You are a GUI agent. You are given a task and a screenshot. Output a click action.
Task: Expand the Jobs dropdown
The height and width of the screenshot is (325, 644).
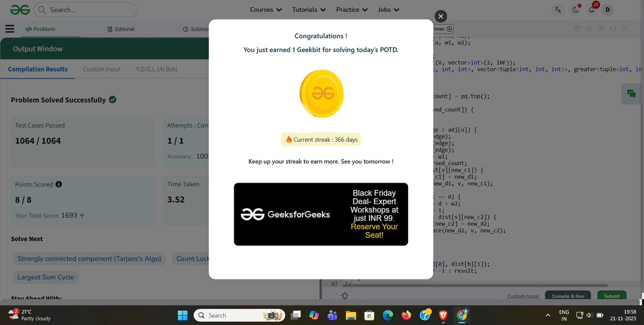coord(388,9)
